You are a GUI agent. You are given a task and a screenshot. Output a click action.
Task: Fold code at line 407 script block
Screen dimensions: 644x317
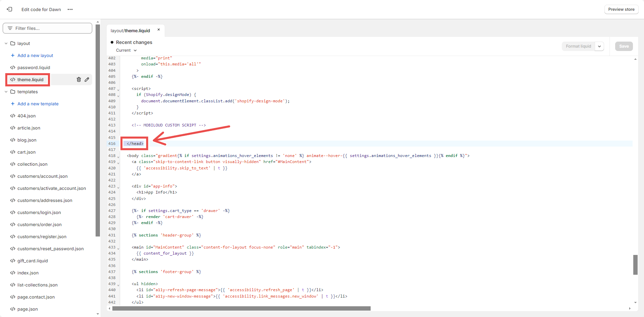118,90
